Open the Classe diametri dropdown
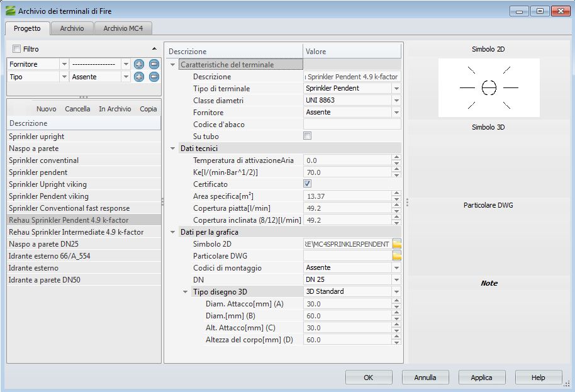 coord(396,101)
